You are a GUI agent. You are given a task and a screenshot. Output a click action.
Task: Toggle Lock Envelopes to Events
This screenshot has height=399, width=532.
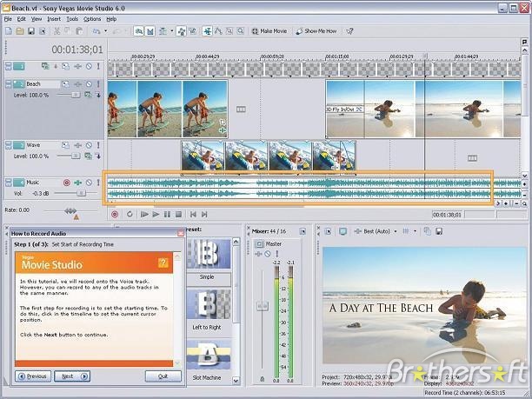coord(182,31)
